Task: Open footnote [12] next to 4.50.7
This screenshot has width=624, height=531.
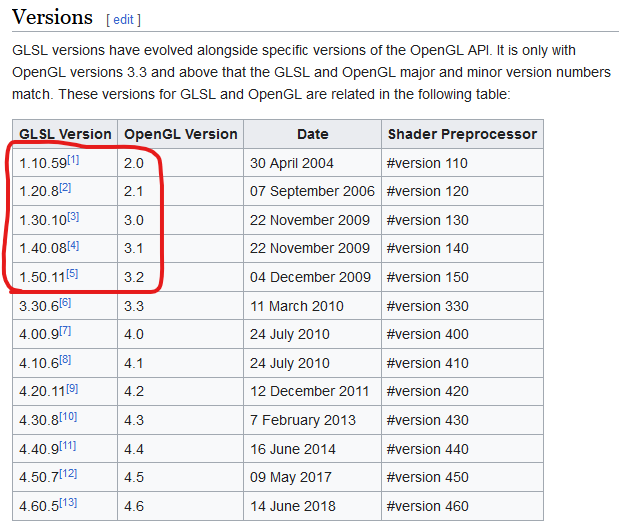Action: click(68, 473)
